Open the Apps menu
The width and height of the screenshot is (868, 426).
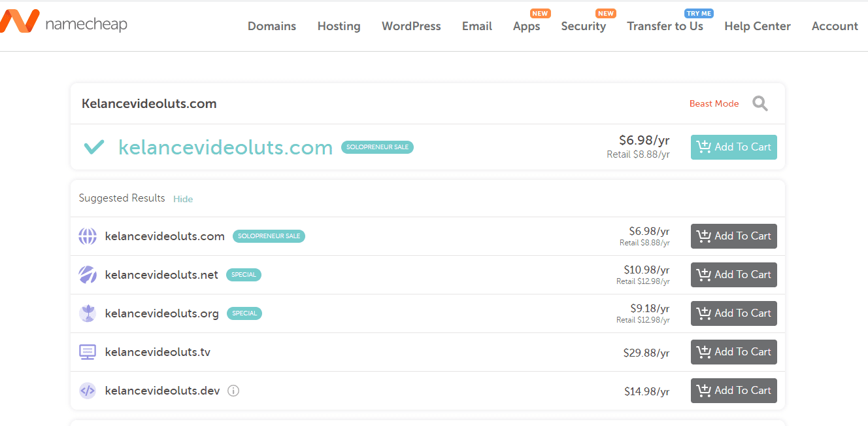coord(526,26)
